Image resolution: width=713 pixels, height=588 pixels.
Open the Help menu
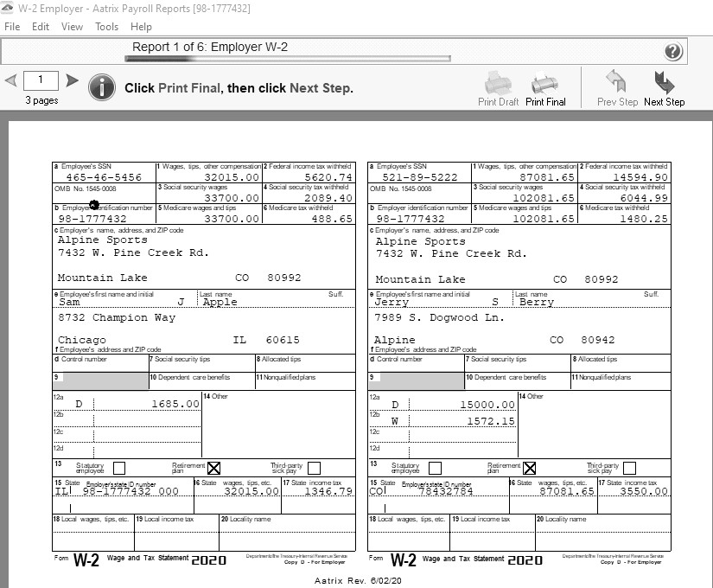click(x=141, y=27)
